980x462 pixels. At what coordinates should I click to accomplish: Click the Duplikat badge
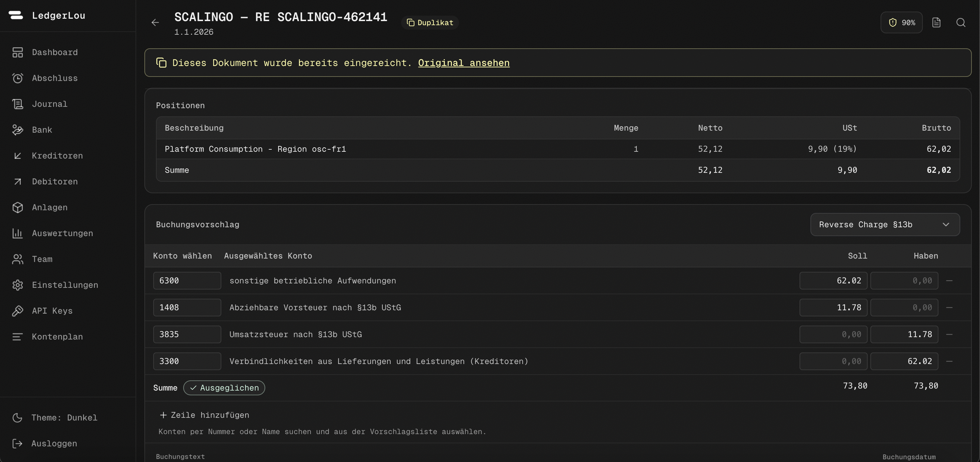coord(430,22)
